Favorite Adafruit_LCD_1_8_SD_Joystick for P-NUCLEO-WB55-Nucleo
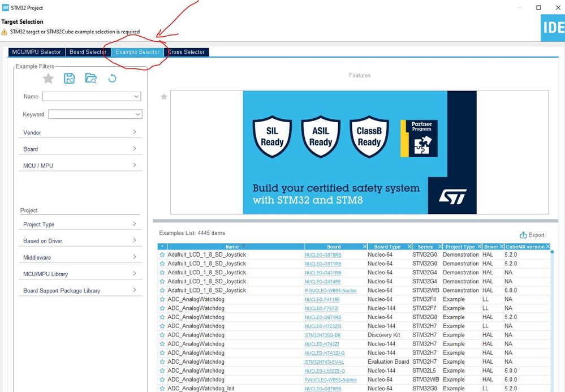Screen dimensions: 565x392 tap(162, 290)
